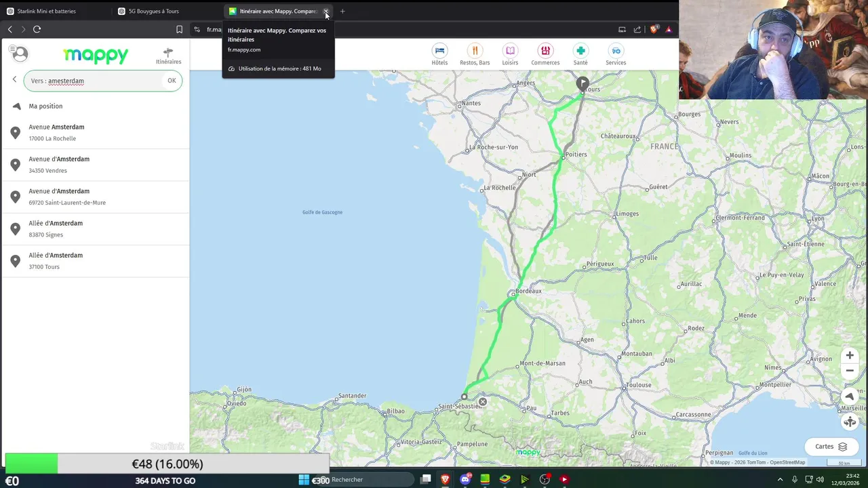Click the Poitiers city label on map
Screen dimensions: 868x488
tap(576, 154)
